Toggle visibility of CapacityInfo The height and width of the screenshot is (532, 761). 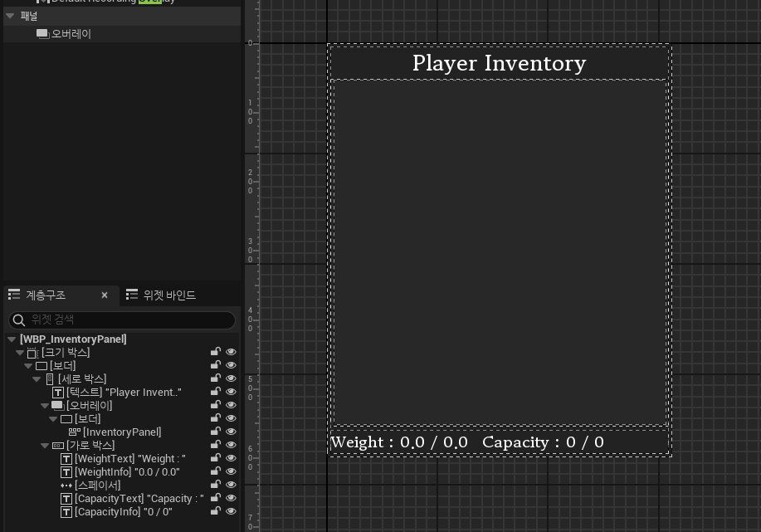pyautogui.click(x=231, y=511)
